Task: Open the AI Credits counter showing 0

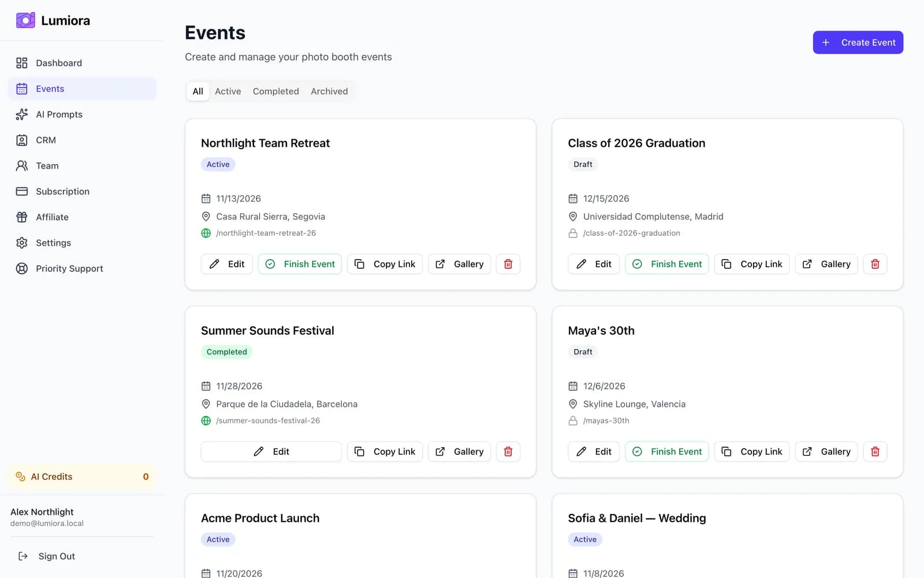Action: click(x=82, y=476)
